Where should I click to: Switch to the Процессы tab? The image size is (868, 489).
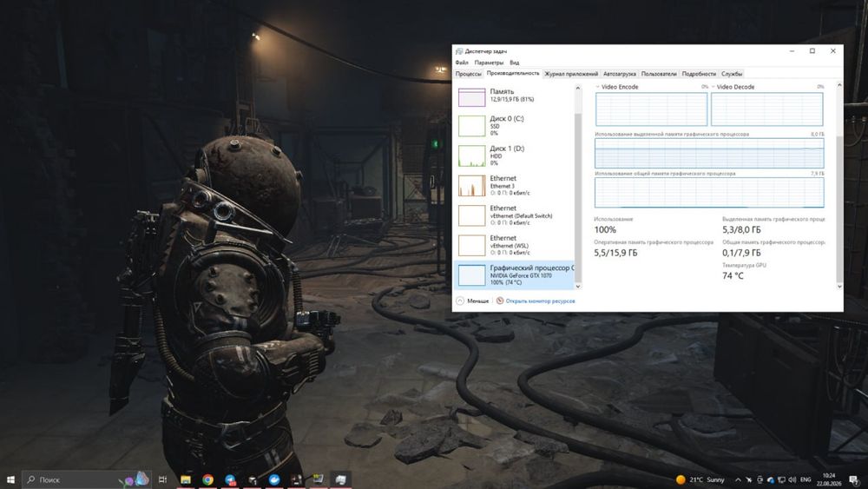[x=469, y=74]
